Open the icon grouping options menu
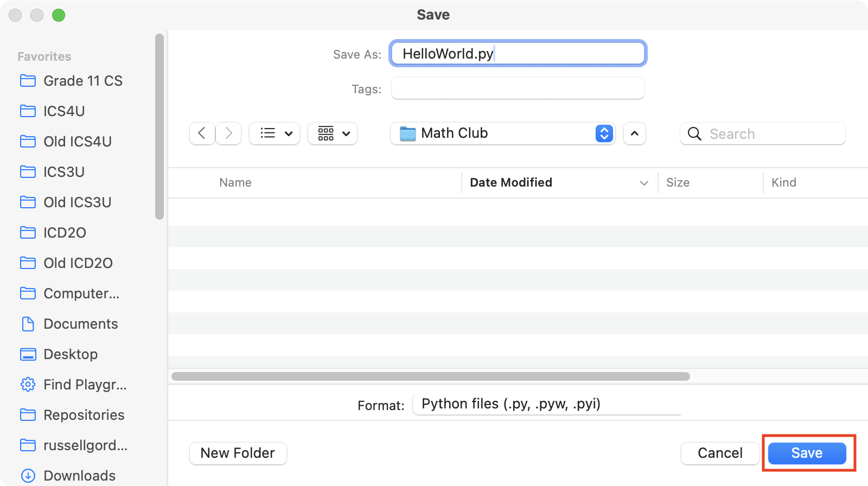 (x=333, y=133)
